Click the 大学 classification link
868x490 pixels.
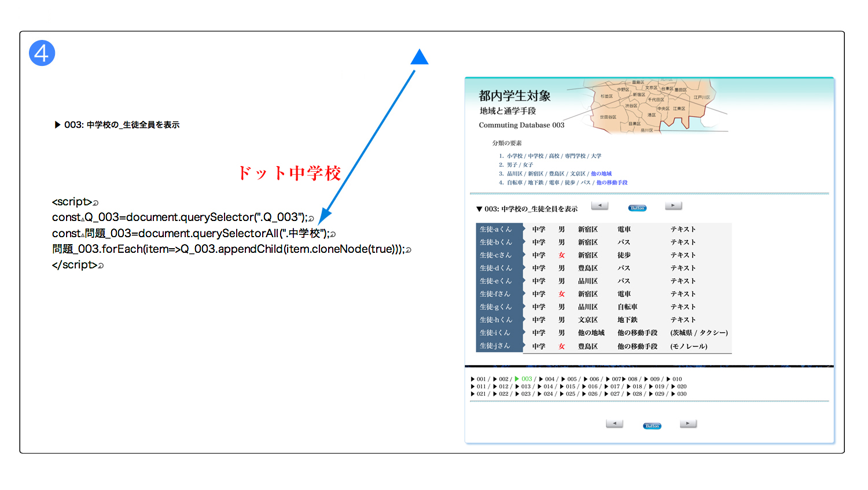point(596,156)
